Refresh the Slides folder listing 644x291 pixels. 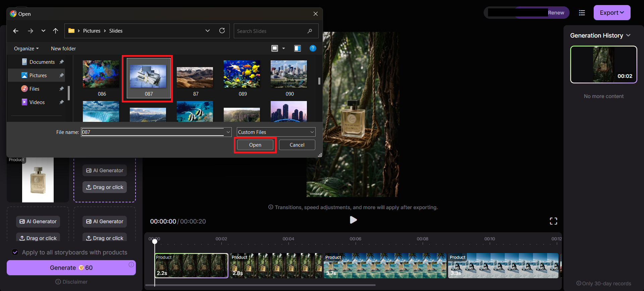tap(222, 31)
